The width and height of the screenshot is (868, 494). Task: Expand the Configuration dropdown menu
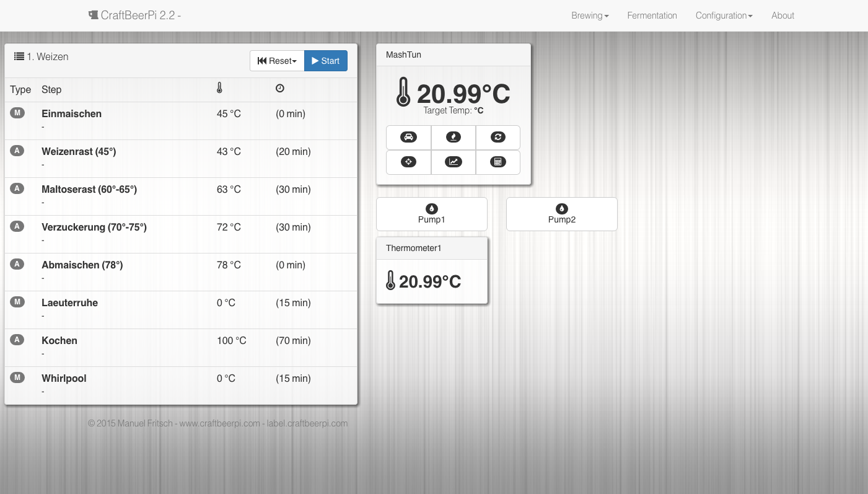[724, 15]
